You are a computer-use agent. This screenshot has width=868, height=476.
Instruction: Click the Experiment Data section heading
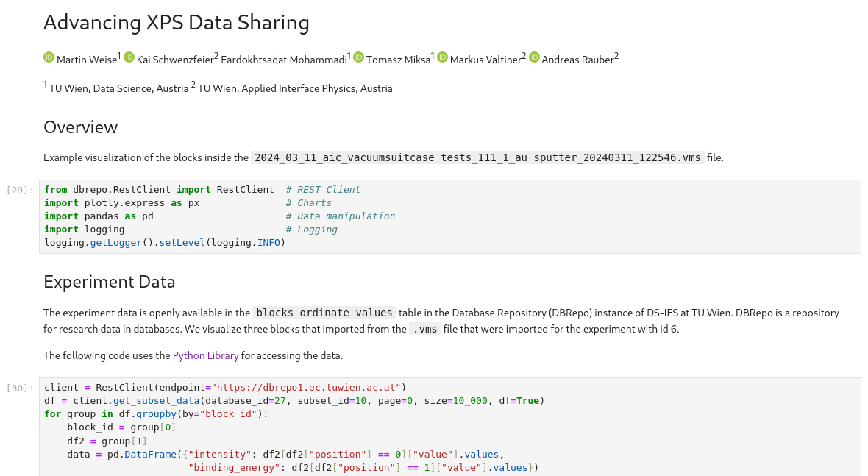coord(109,282)
